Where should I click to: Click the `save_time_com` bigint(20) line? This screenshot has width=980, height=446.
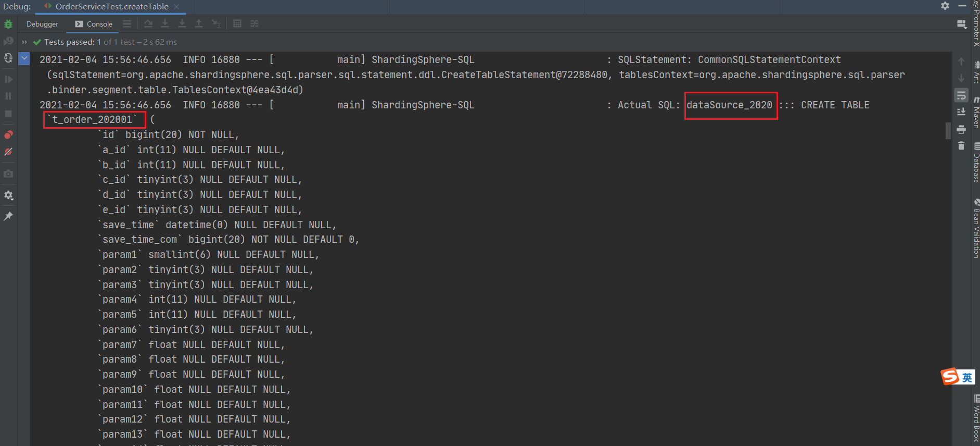coord(228,240)
